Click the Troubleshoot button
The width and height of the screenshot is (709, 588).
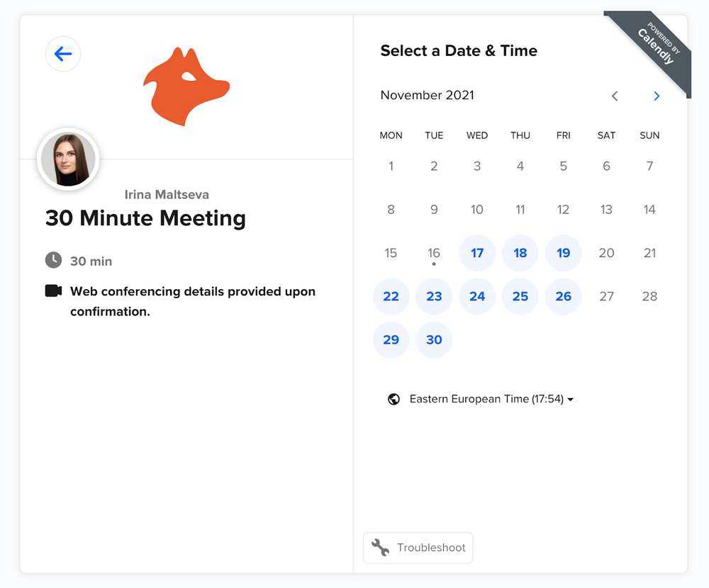coord(418,547)
